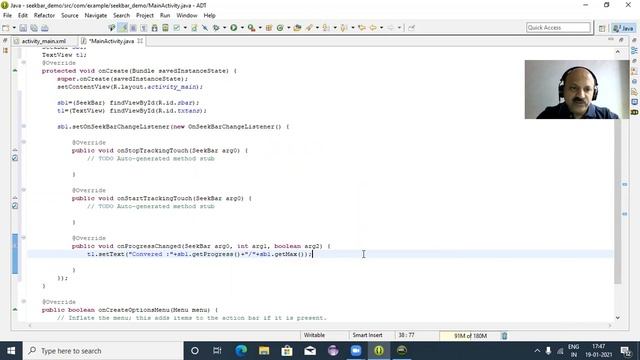Save the current file with Save icon
Screen dimensions: 640x360
[23, 28]
